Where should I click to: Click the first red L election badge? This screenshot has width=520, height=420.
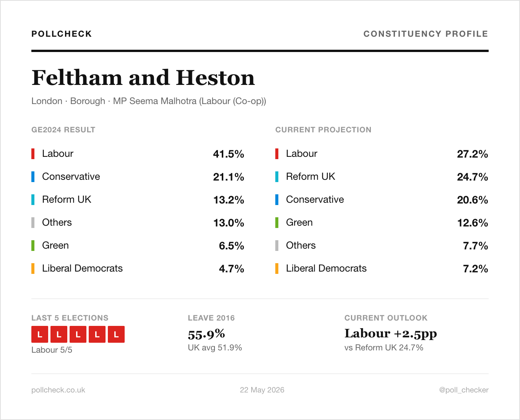coord(40,334)
